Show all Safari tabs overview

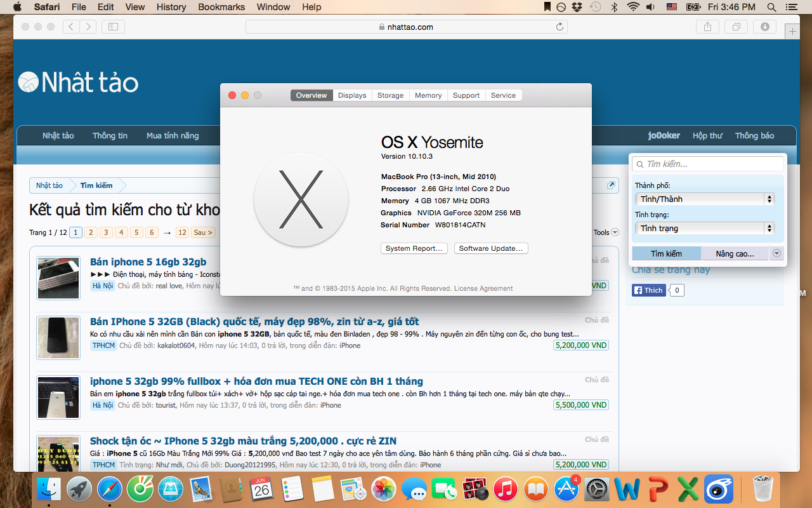736,27
